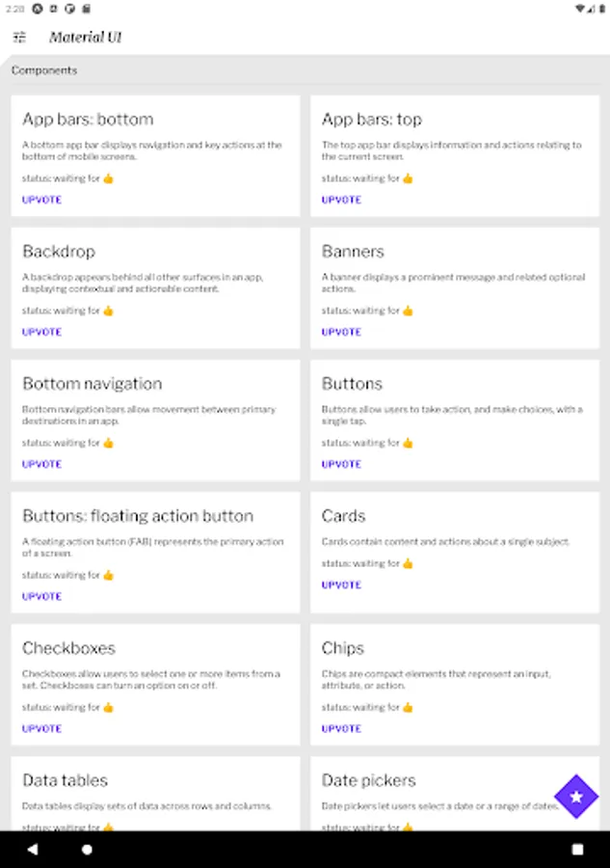Open the Backdrop card heading
Viewport: 610px width, 868px height.
59,252
